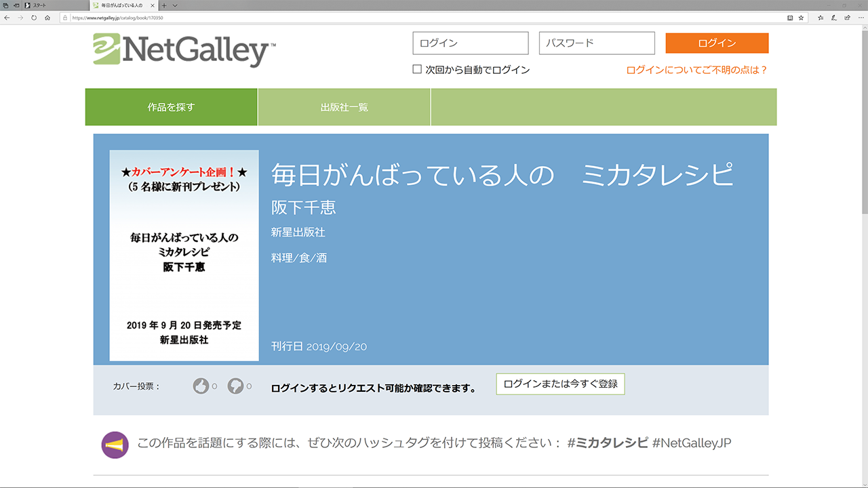This screenshot has height=488, width=868.
Task: Click the browser forward arrow
Action: click(20, 18)
